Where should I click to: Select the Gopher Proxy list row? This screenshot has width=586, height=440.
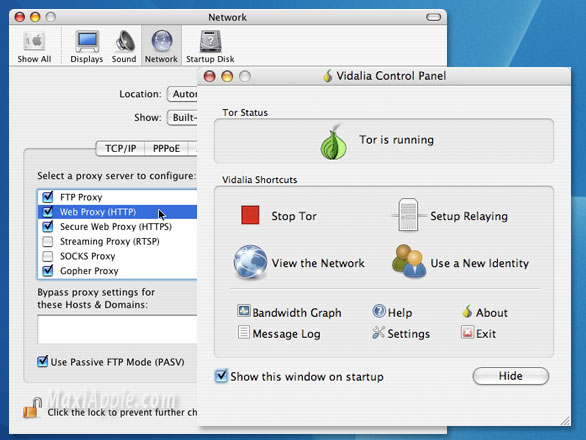(x=117, y=271)
